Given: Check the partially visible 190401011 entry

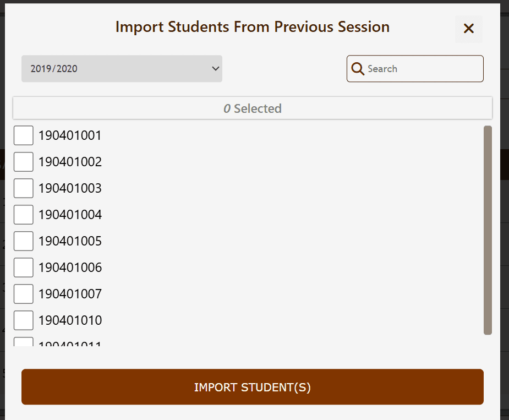Looking at the screenshot, I should coord(23,343).
